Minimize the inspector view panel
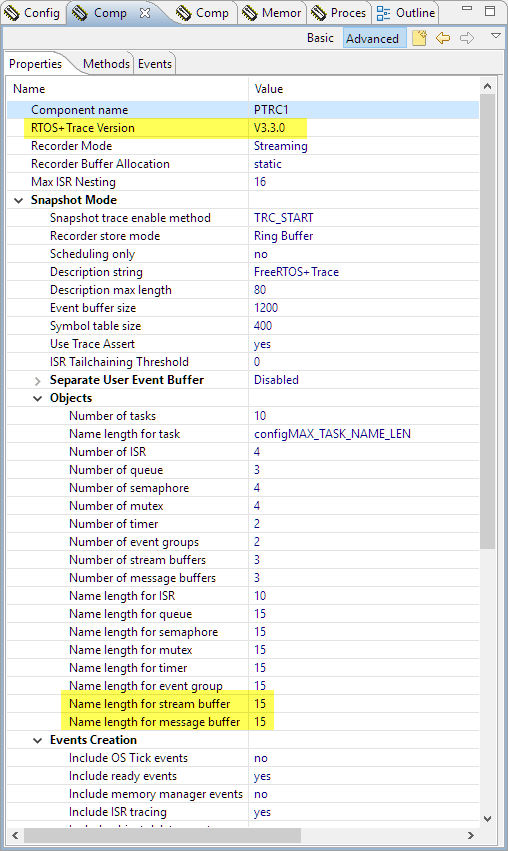The width and height of the screenshot is (508, 851). (x=467, y=10)
